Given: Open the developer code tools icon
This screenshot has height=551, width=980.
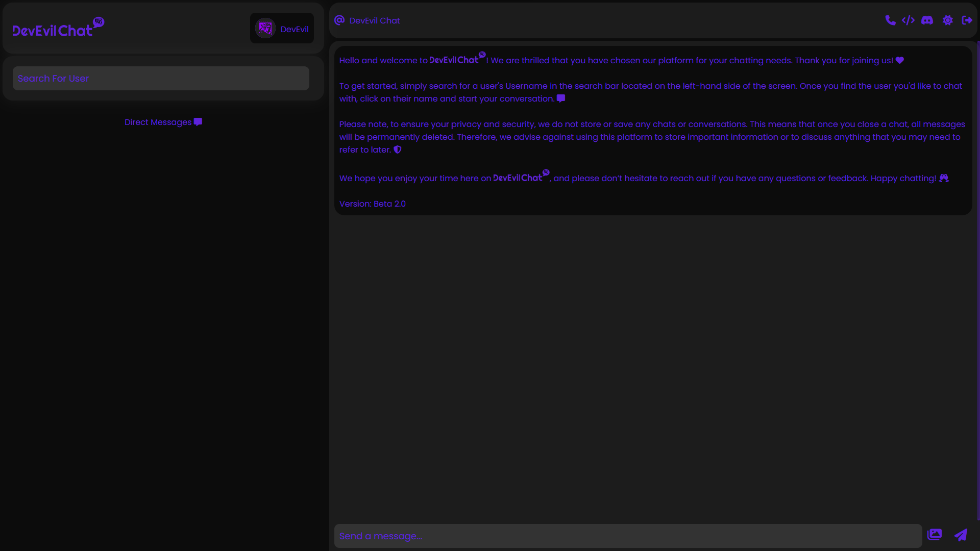Looking at the screenshot, I should (909, 20).
